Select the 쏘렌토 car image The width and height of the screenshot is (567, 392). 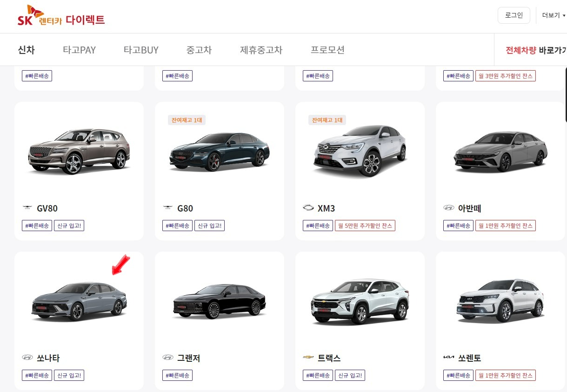coord(500,301)
